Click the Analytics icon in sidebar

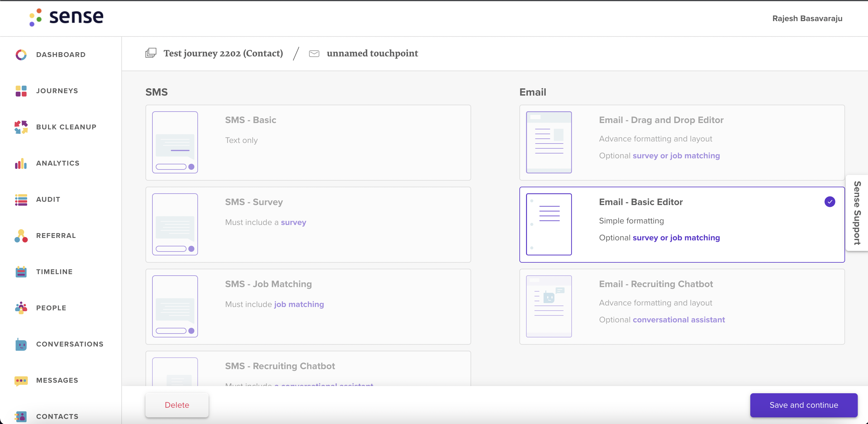click(x=21, y=163)
